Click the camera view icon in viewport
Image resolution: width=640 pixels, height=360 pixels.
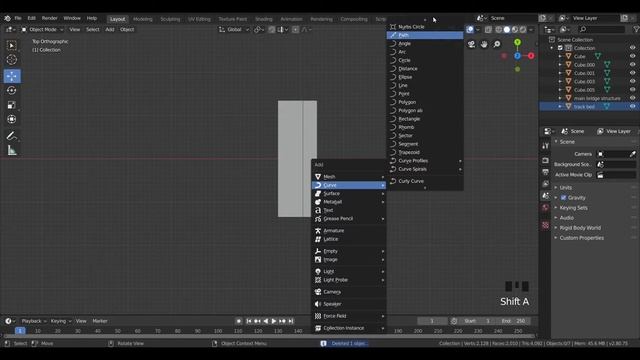pos(471,44)
